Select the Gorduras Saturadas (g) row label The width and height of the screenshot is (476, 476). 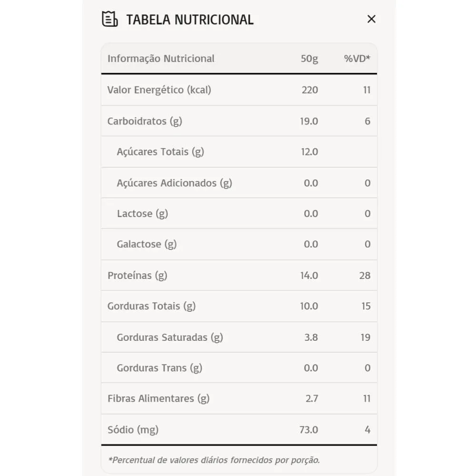170,337
